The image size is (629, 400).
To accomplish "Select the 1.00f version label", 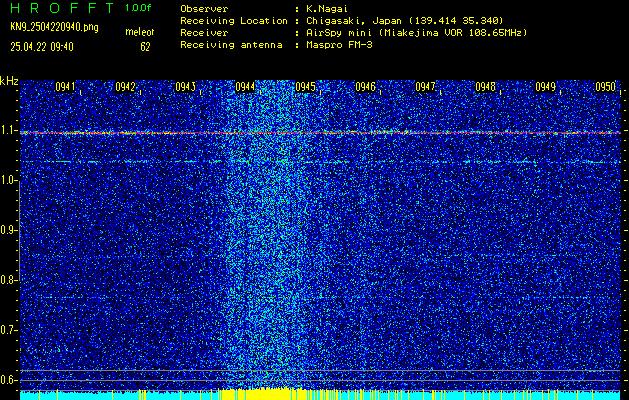I will pos(138,8).
